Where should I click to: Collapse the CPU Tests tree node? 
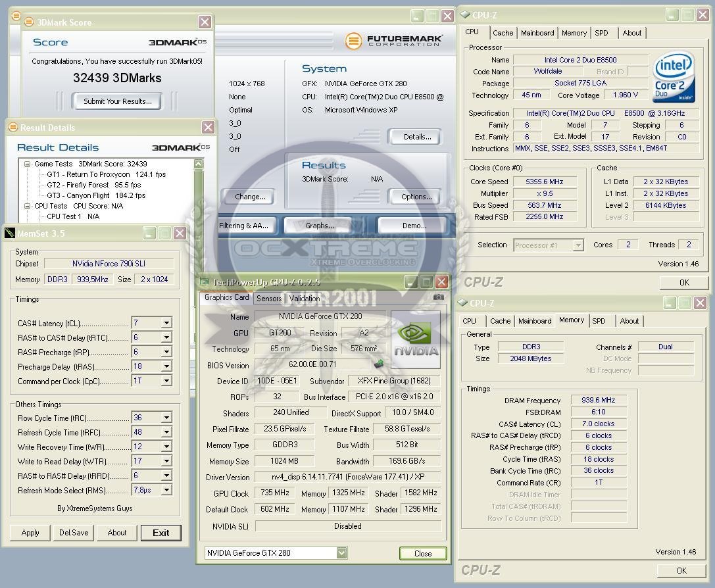tap(28, 206)
